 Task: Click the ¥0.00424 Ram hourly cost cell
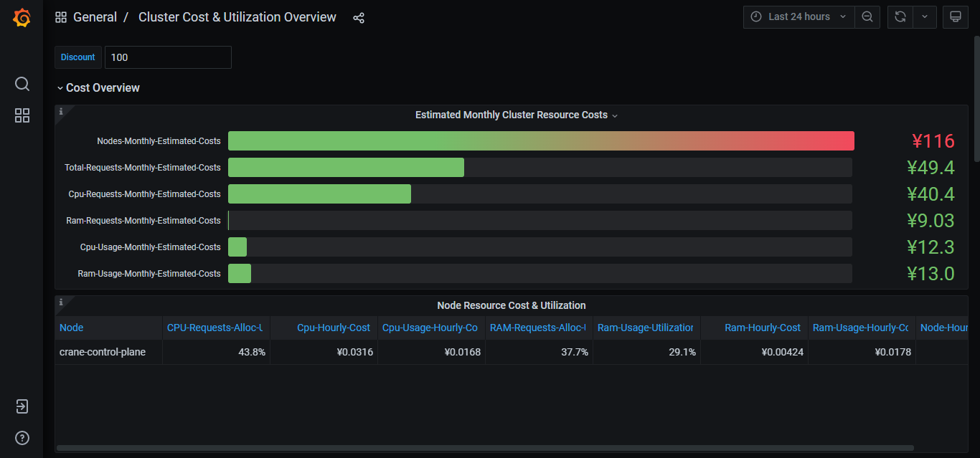(x=754, y=352)
